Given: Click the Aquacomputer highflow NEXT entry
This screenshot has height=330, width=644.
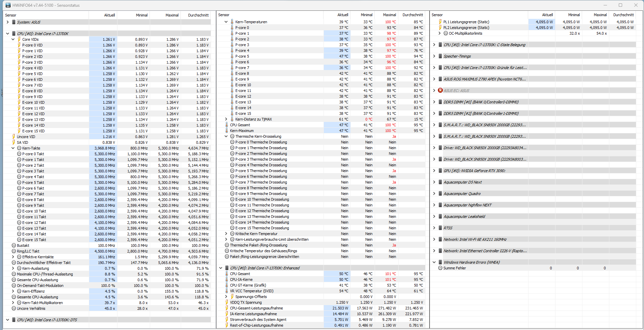Looking at the screenshot, I should [x=467, y=205].
